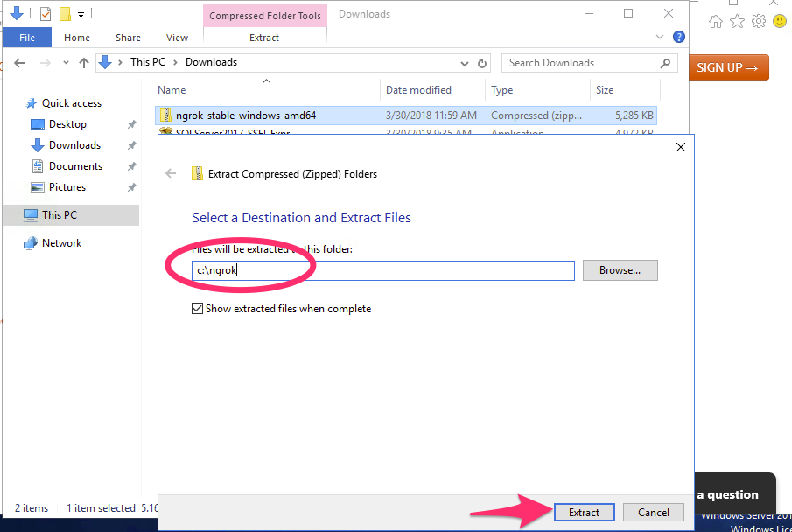The image size is (792, 532).
Task: Click the SIGN UP button in browser
Action: pyautogui.click(x=728, y=67)
